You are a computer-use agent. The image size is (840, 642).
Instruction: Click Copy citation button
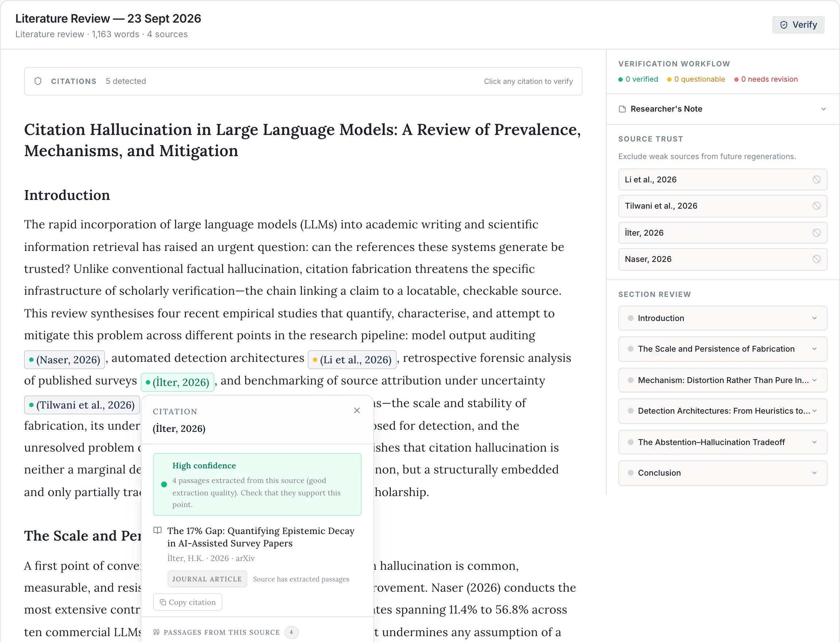click(187, 602)
